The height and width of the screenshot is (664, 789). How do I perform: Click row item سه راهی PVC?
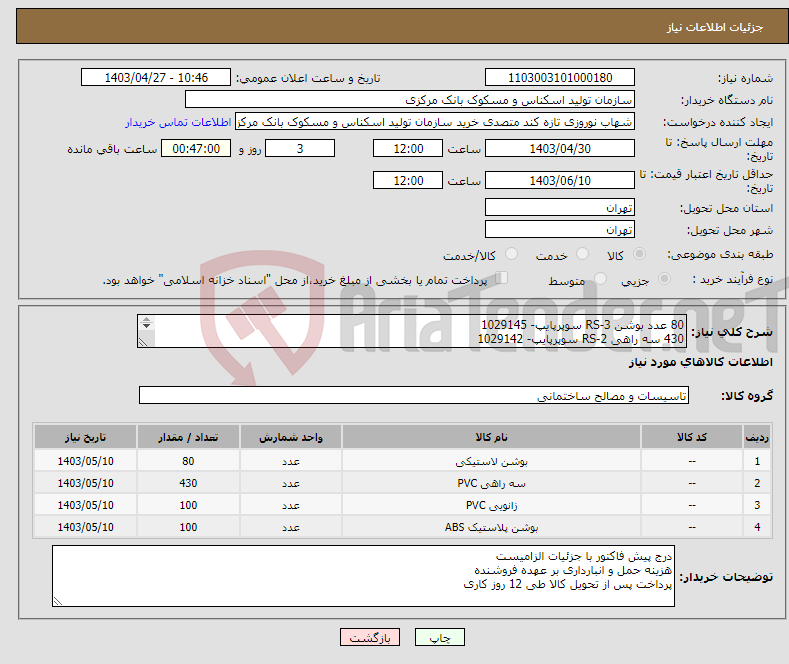pyautogui.click(x=491, y=483)
